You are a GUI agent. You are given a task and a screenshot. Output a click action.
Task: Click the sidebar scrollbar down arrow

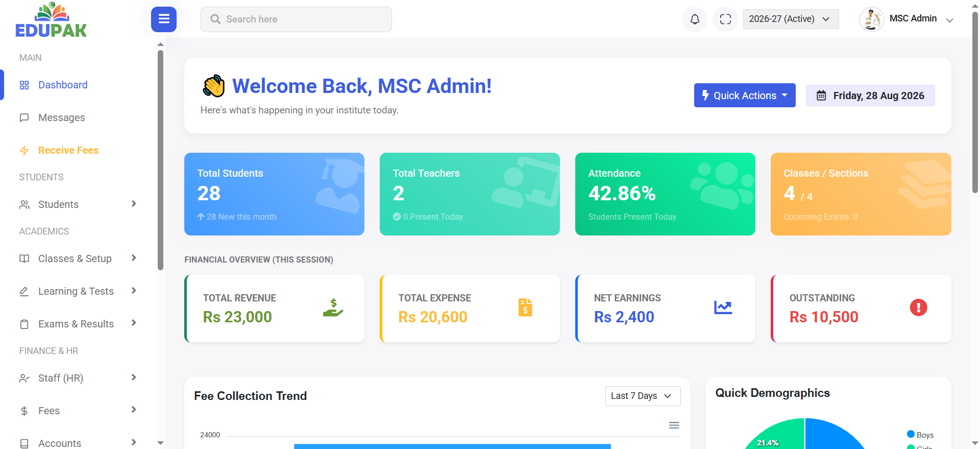pyautogui.click(x=160, y=443)
